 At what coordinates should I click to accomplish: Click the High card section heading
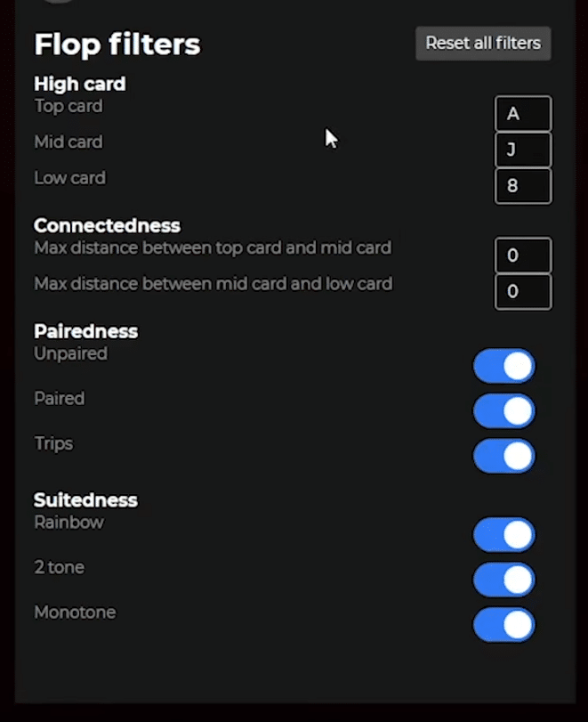click(x=79, y=84)
